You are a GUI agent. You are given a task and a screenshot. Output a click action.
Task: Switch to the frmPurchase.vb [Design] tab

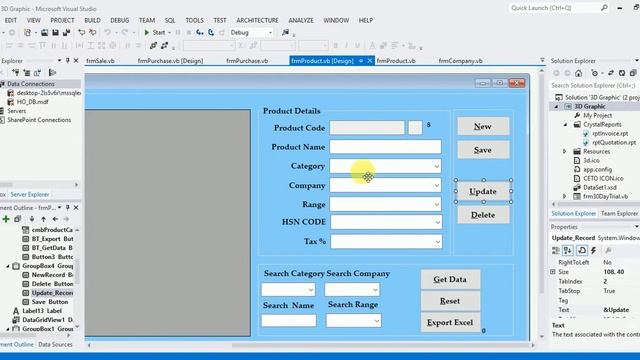(170, 61)
